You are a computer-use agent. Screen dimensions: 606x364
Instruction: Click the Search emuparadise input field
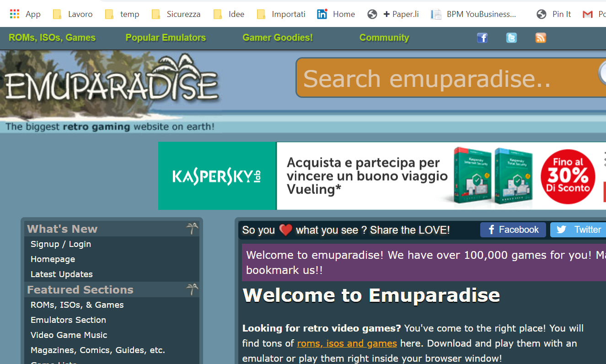coord(444,78)
